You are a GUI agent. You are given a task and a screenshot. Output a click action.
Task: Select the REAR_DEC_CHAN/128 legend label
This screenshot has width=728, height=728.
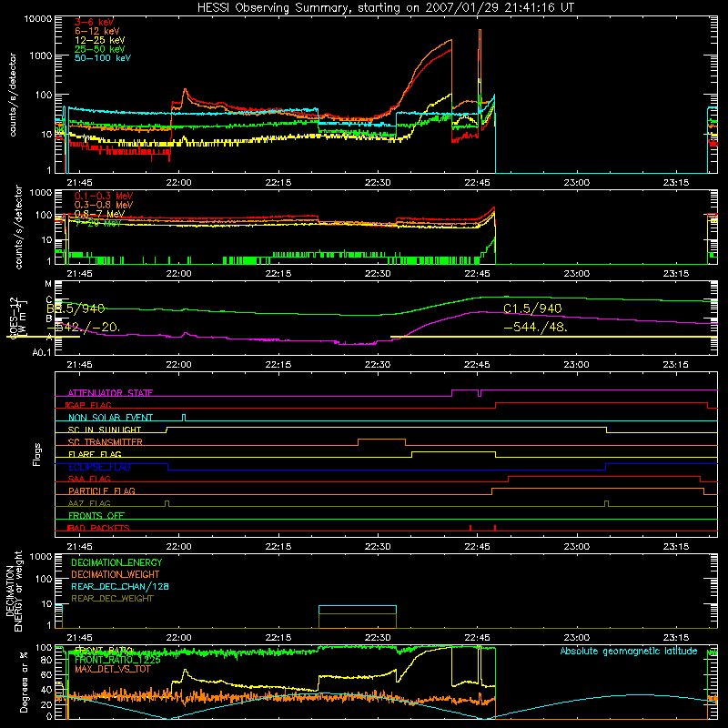(x=120, y=586)
